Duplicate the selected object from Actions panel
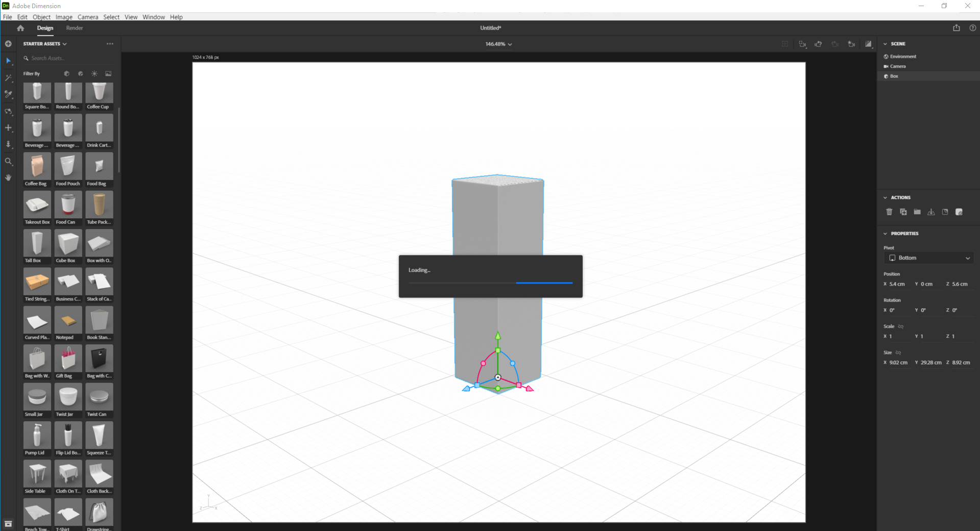Image resolution: width=980 pixels, height=531 pixels. 903,212
